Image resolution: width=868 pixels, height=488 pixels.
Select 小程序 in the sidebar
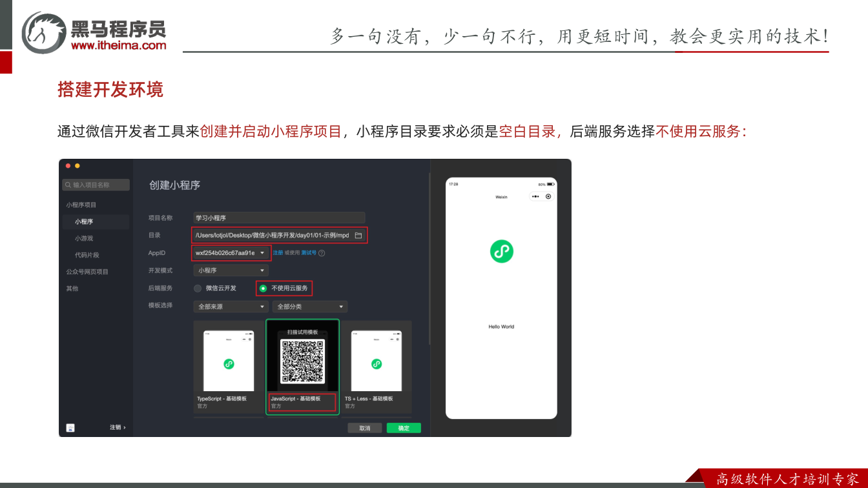96,221
